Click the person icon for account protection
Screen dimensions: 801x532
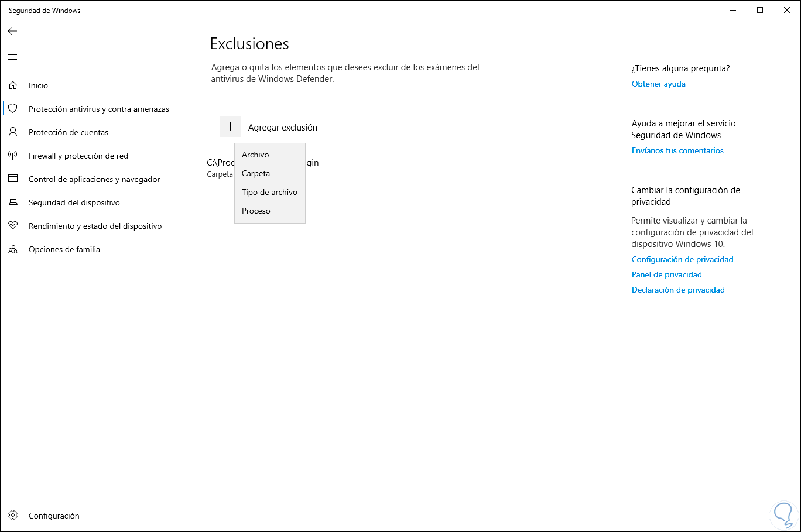[x=13, y=132]
